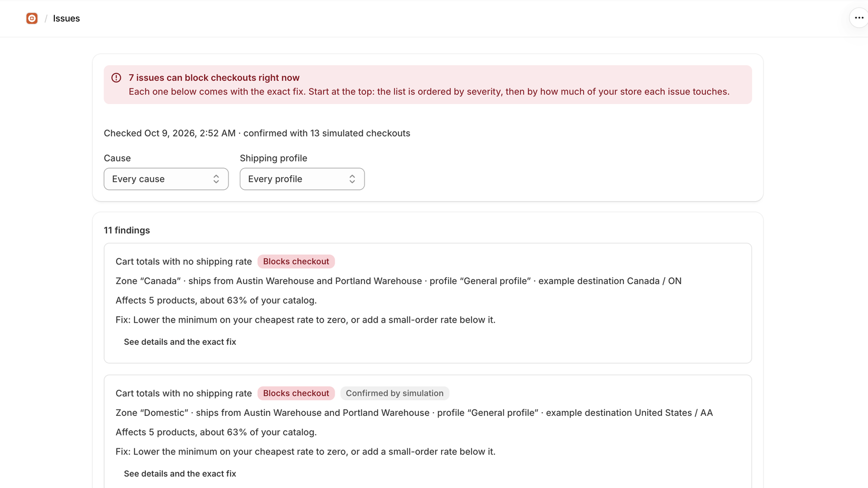Viewport: 868px width, 488px height.
Task: Click the Checked Oct 9, 2026 timestamp line
Action: click(257, 133)
